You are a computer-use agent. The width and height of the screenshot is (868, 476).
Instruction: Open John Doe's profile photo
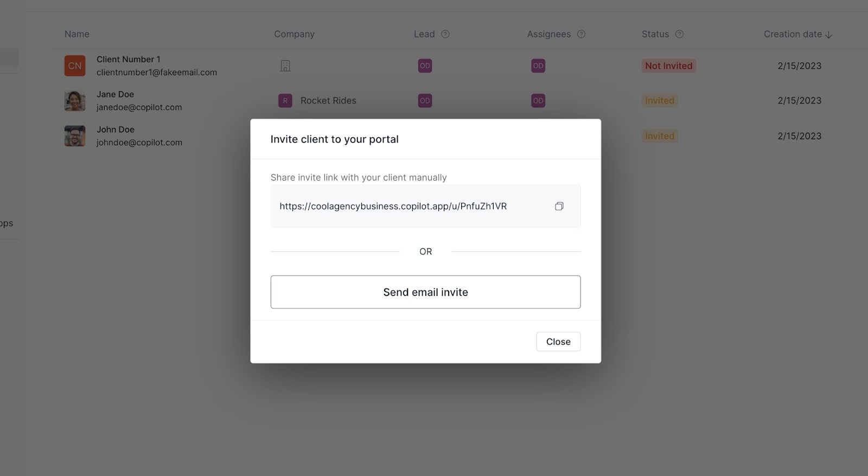(x=75, y=136)
